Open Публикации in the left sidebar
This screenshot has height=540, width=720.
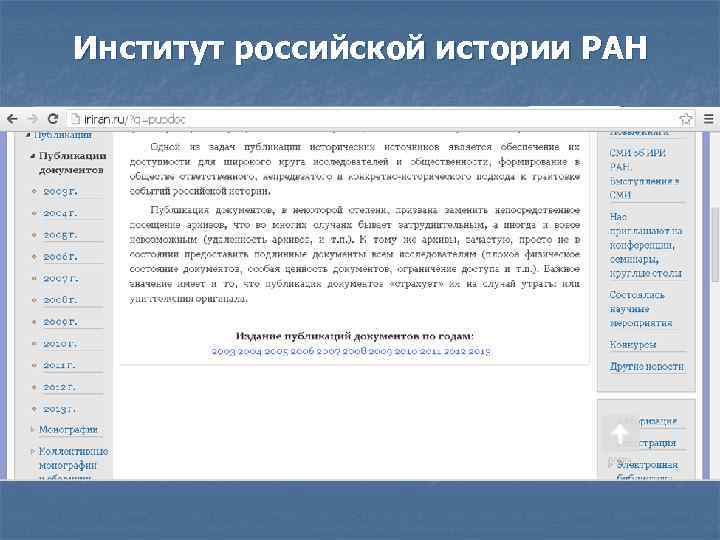click(x=63, y=135)
